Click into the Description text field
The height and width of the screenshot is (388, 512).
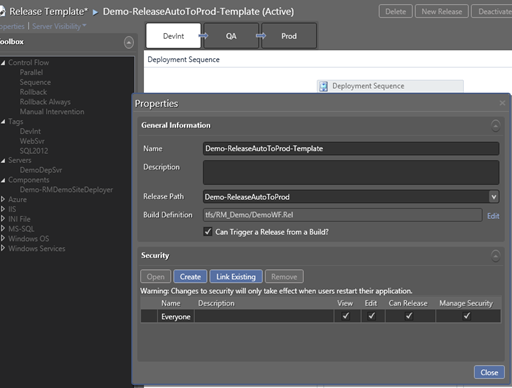pos(351,173)
